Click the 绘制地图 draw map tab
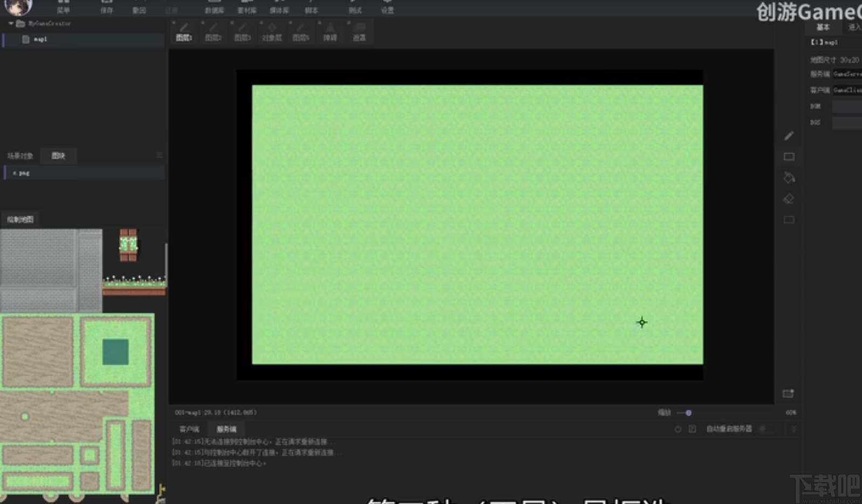862x504 pixels. [x=20, y=219]
